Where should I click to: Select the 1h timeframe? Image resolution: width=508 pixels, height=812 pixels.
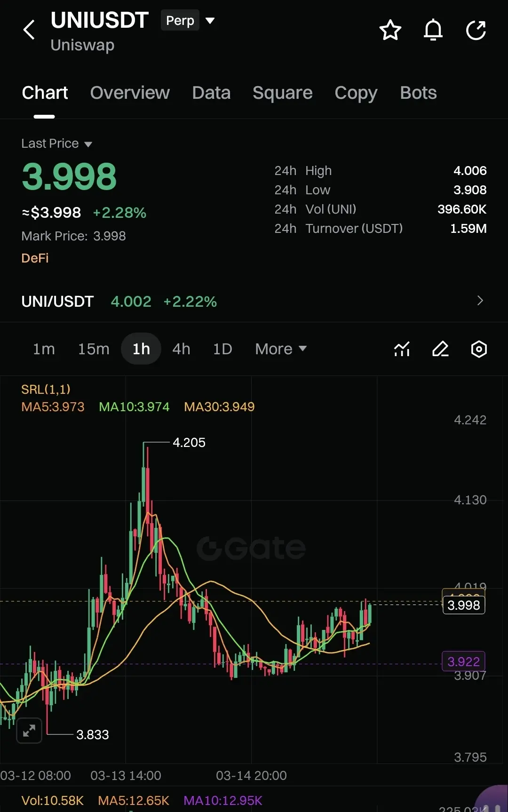click(141, 349)
